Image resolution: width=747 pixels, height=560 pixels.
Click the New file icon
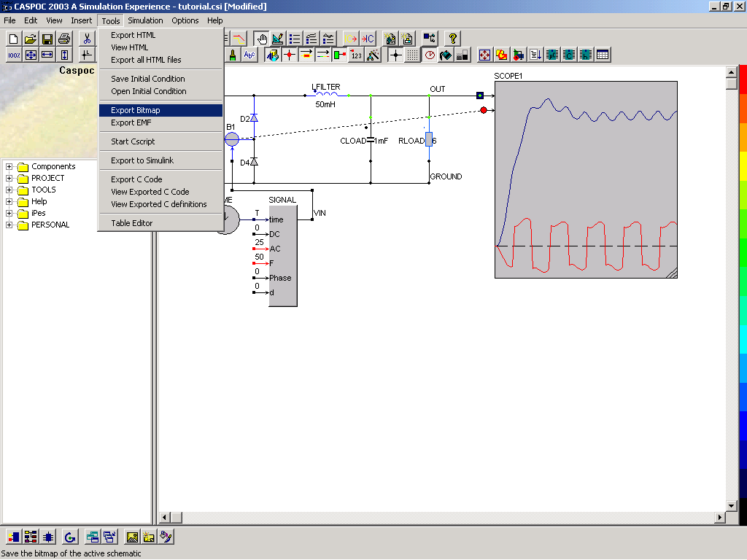(14, 39)
